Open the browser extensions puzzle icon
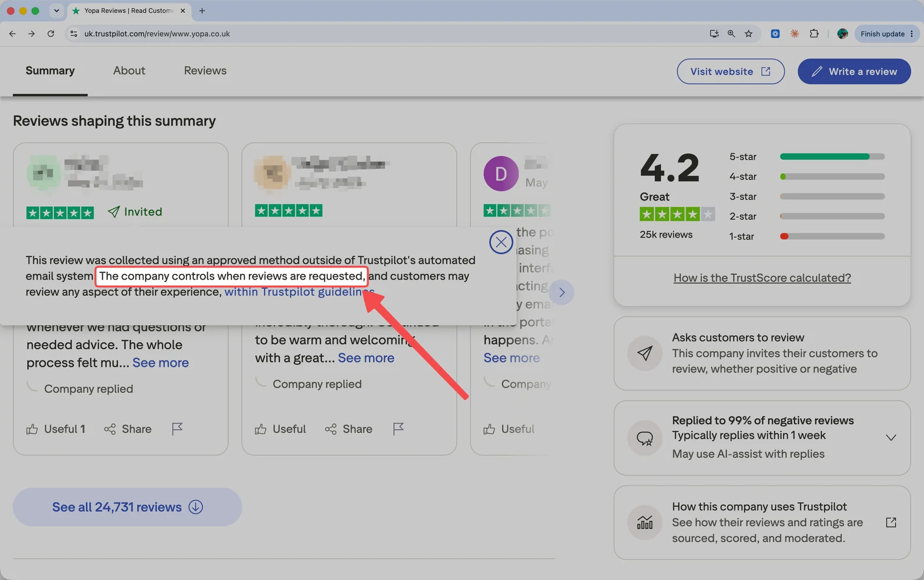Image resolution: width=924 pixels, height=580 pixels. [814, 34]
